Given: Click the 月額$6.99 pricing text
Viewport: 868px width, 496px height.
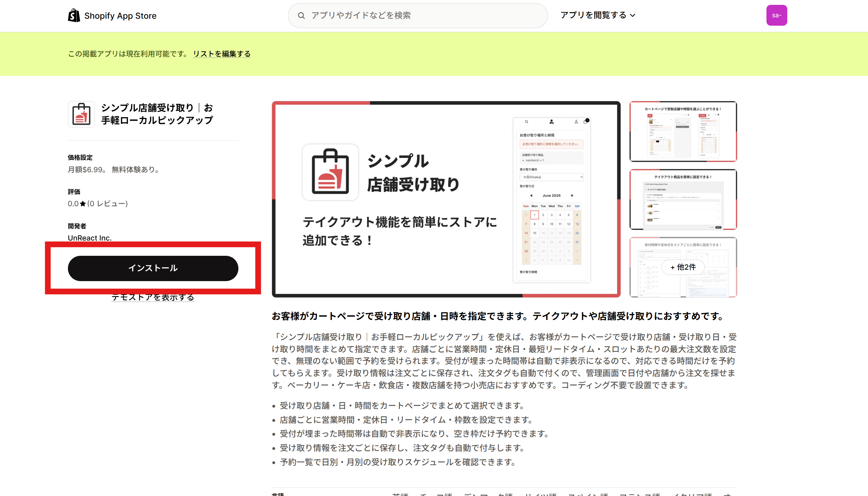Looking at the screenshot, I should click(x=114, y=170).
